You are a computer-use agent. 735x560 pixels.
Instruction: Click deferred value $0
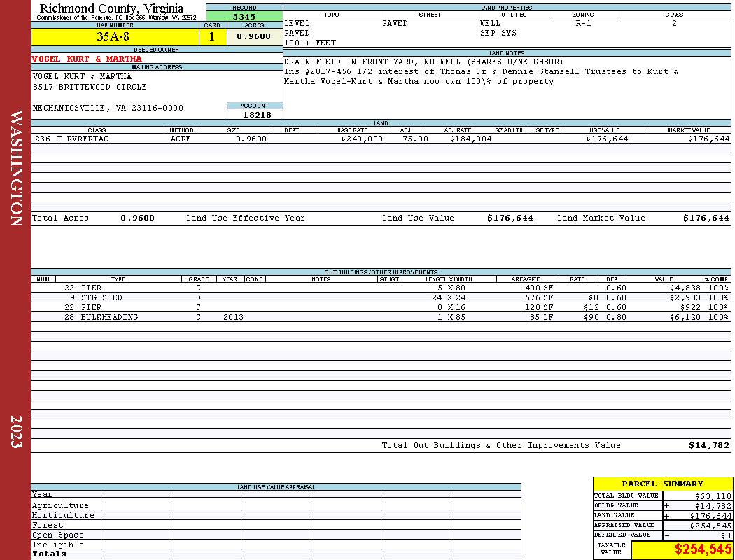726,535
